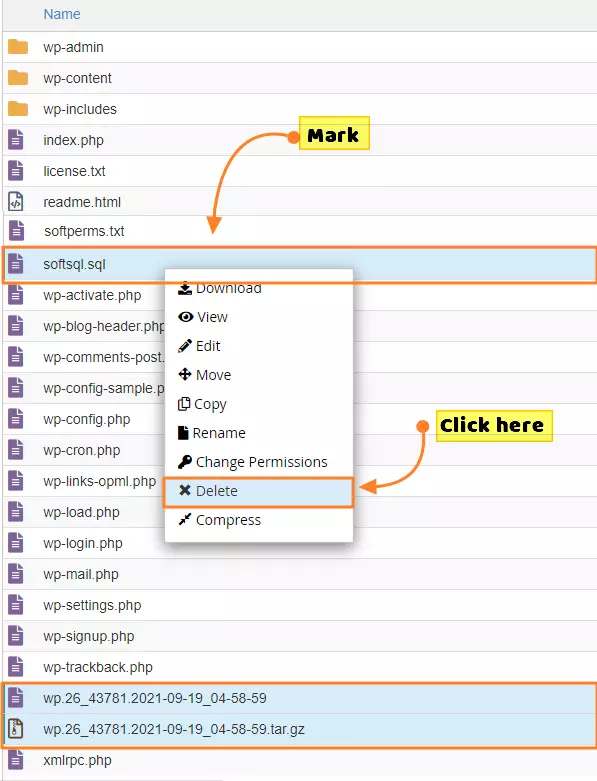Screen dimensions: 597x781
Task: Select the wp-settings.php file
Action: point(92,605)
